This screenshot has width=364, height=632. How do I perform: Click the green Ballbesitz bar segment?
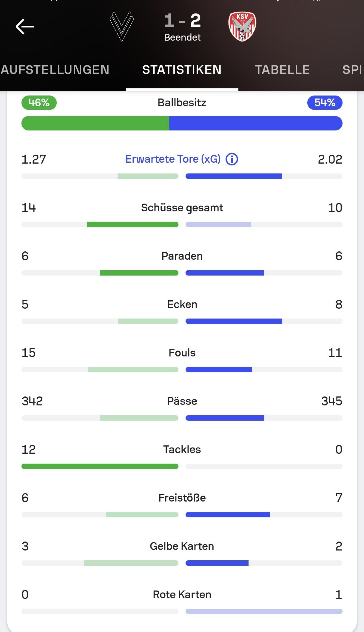pyautogui.click(x=95, y=123)
